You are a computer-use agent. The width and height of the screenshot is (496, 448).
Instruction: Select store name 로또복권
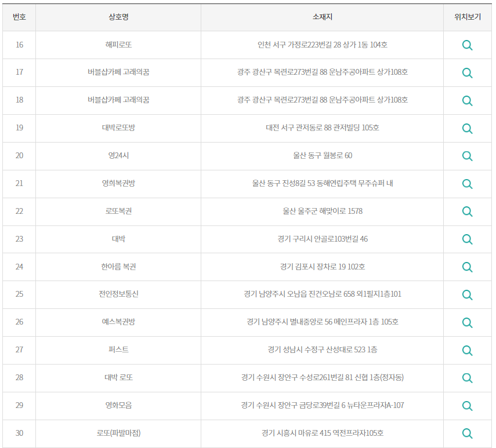point(118,211)
